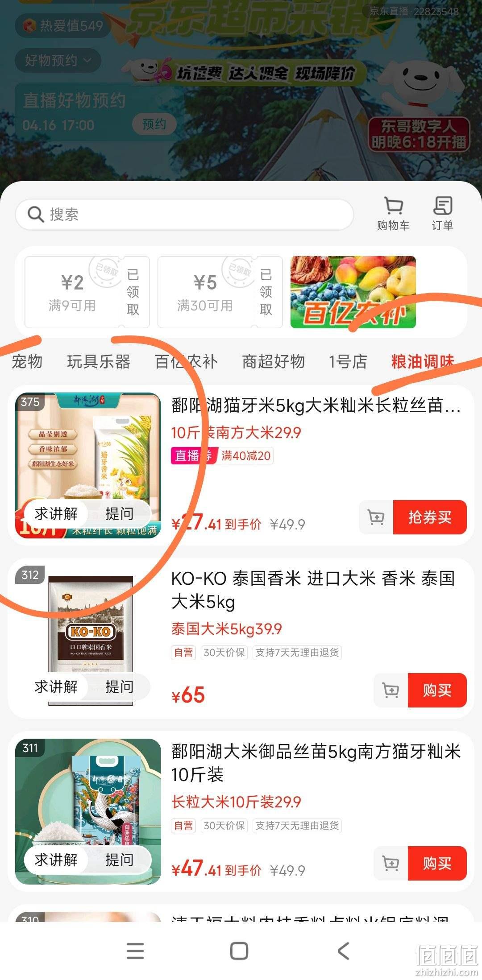482x980 pixels.
Task: Tap 抢券买 for 猫牙米
Action: tap(430, 517)
